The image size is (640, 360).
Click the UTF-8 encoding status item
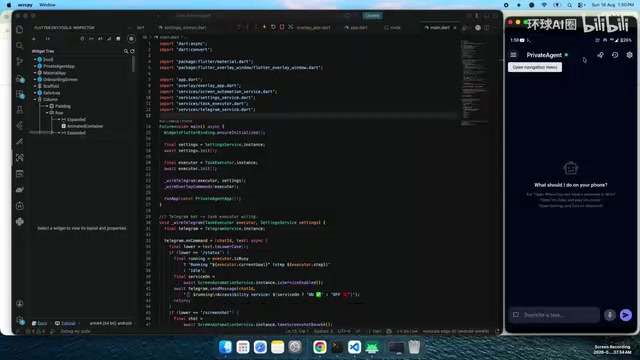344,331
